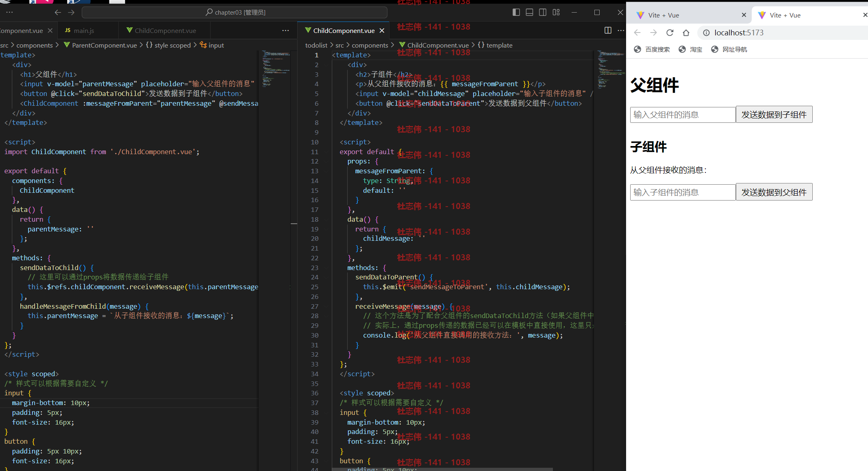Open the 百度搜索 bookmark
This screenshot has width=868, height=471.
tap(652, 49)
